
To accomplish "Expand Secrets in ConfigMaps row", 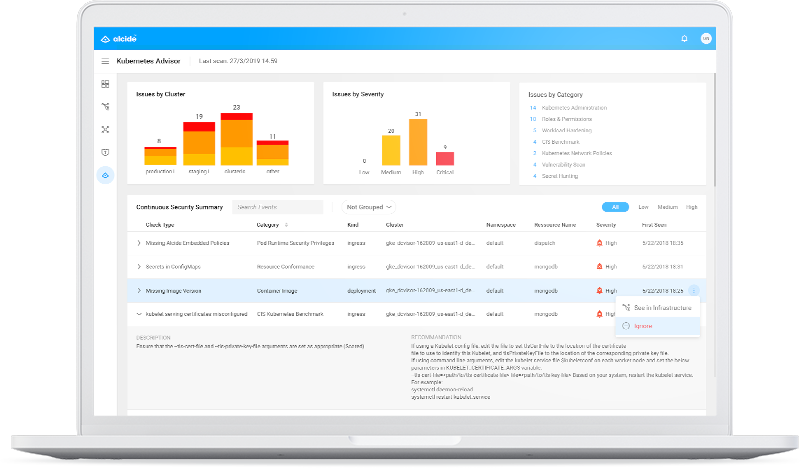I will point(139,267).
